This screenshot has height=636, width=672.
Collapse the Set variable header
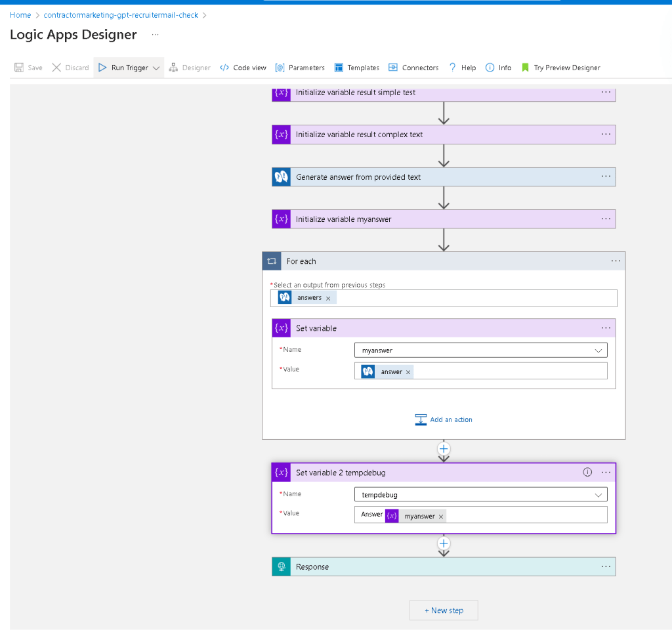point(444,328)
